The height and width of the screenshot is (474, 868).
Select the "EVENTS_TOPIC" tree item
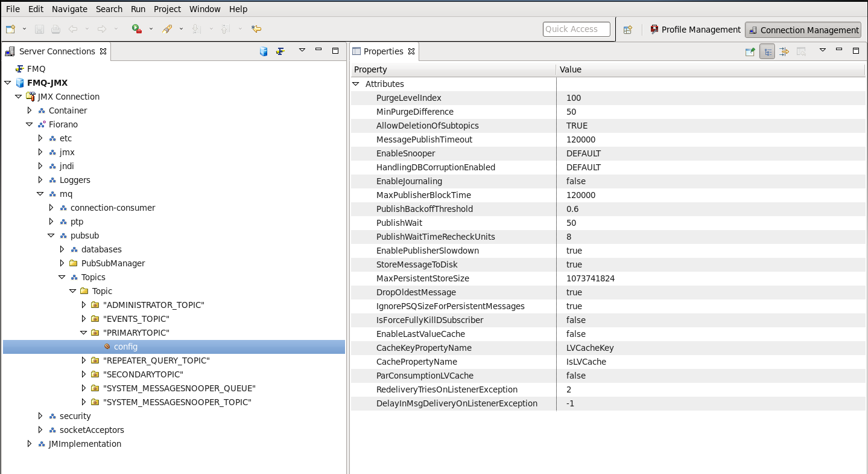[x=136, y=319]
